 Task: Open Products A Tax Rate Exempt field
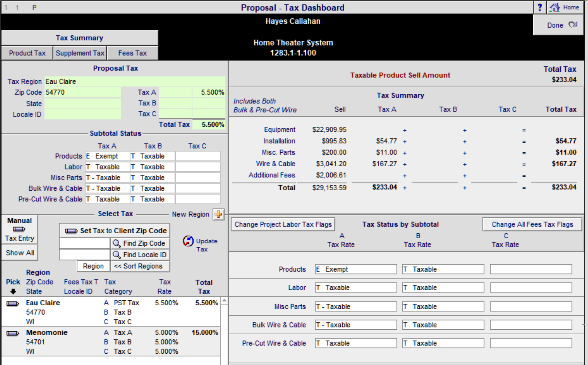(356, 269)
